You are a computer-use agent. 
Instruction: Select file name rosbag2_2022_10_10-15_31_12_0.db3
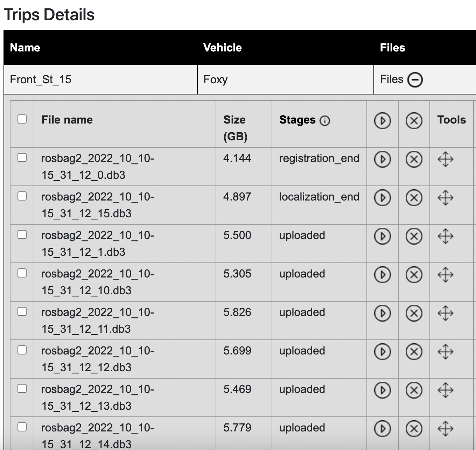pos(98,167)
